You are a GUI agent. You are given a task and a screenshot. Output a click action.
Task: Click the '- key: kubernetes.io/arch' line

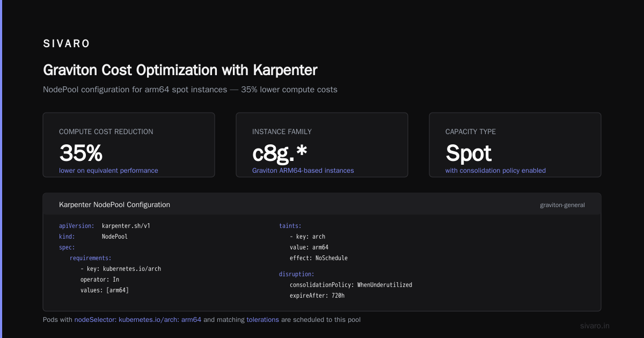tap(121, 269)
